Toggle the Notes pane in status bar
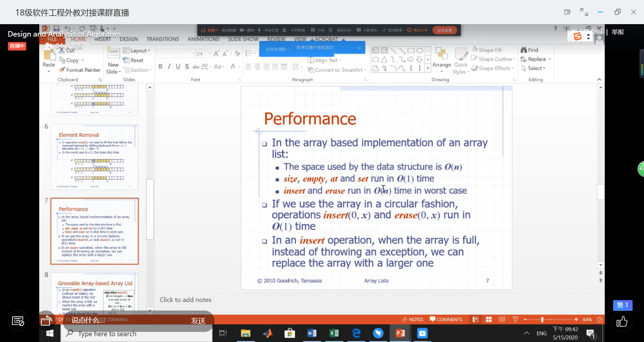Image resolution: width=644 pixels, height=342 pixels. [x=413, y=320]
